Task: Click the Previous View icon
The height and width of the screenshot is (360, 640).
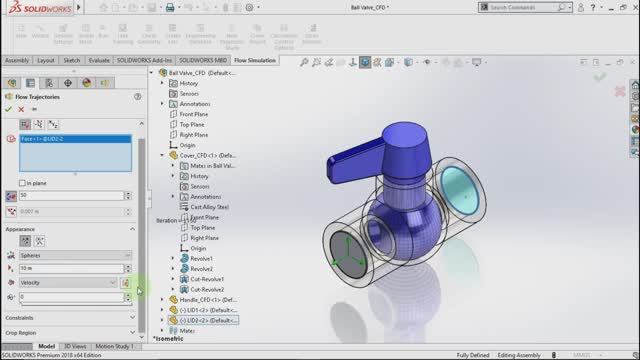Action: [x=329, y=62]
